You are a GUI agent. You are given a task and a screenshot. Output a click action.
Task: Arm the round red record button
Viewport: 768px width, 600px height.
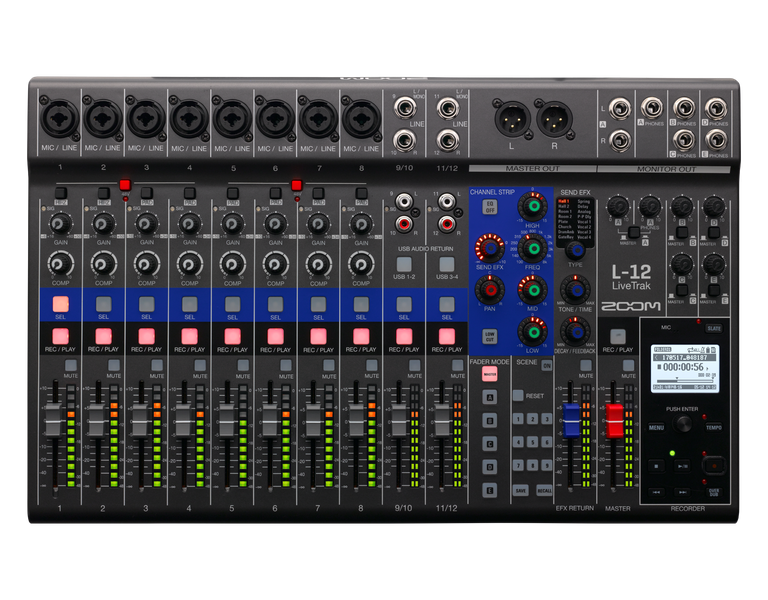[714, 465]
